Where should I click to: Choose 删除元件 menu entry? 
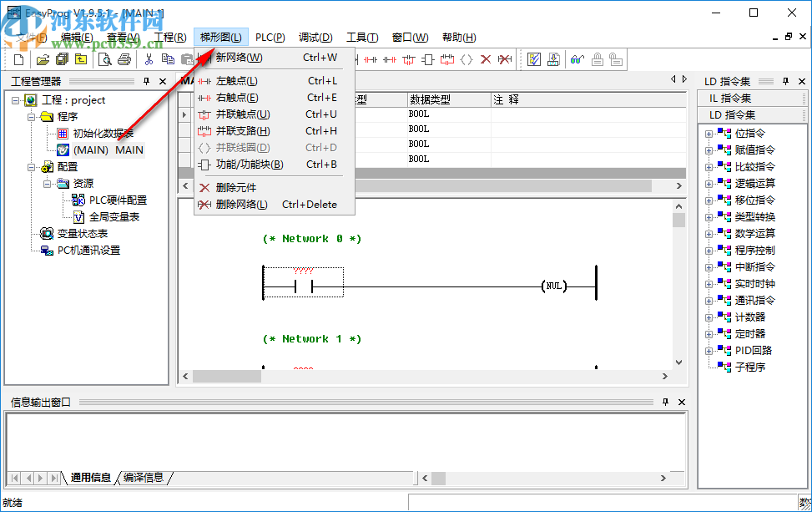[x=275, y=188]
